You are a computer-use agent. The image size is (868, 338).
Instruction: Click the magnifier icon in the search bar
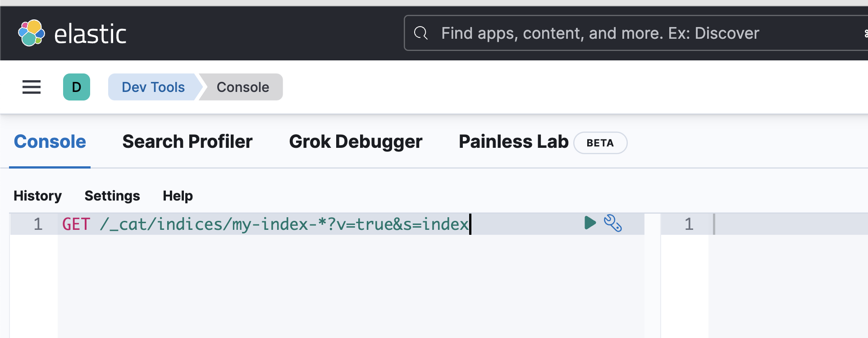[x=421, y=33]
